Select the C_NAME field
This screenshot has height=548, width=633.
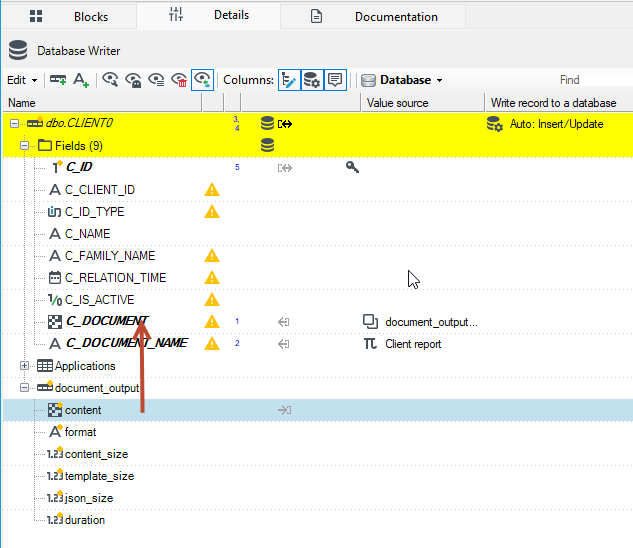click(x=87, y=233)
